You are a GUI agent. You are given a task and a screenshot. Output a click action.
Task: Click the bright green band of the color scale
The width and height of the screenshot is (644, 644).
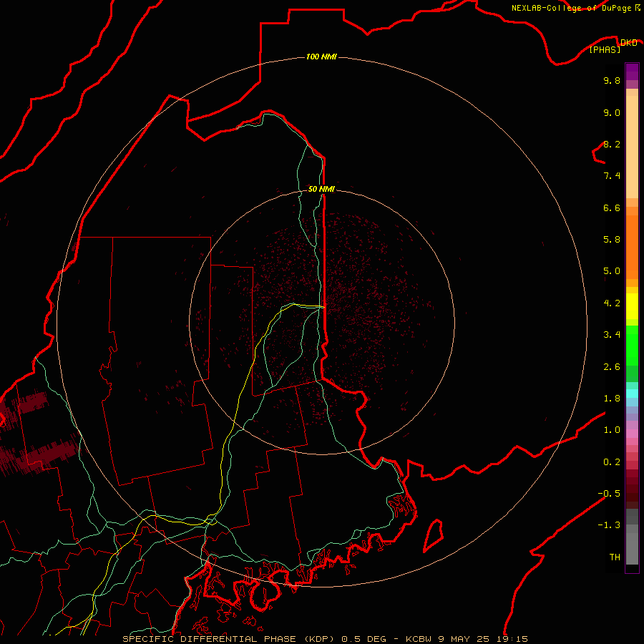point(632,346)
